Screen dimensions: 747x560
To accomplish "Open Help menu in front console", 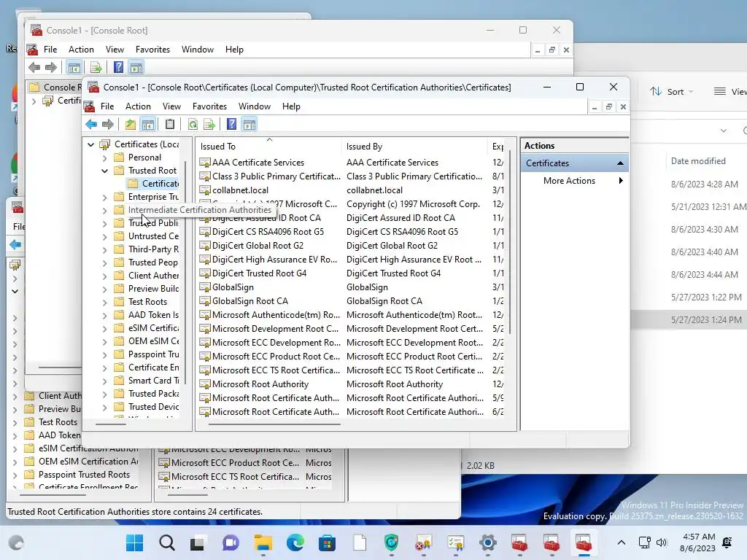I will pos(291,106).
